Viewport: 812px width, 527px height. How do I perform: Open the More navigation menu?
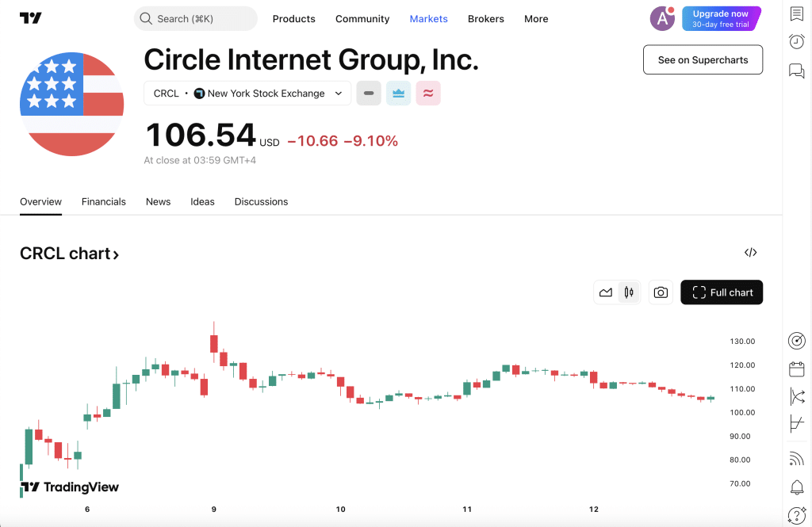[x=536, y=19]
